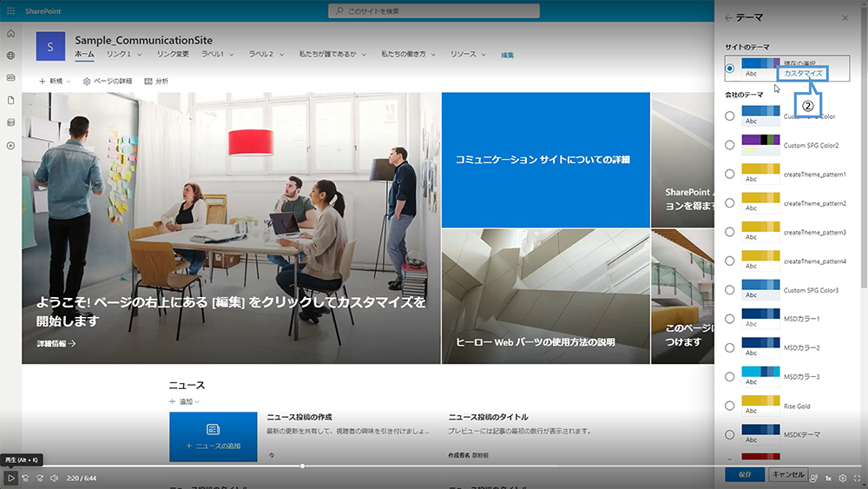The image size is (868, 489).
Task: Click the Sample_CommunicationSite logo tile
Action: [50, 47]
